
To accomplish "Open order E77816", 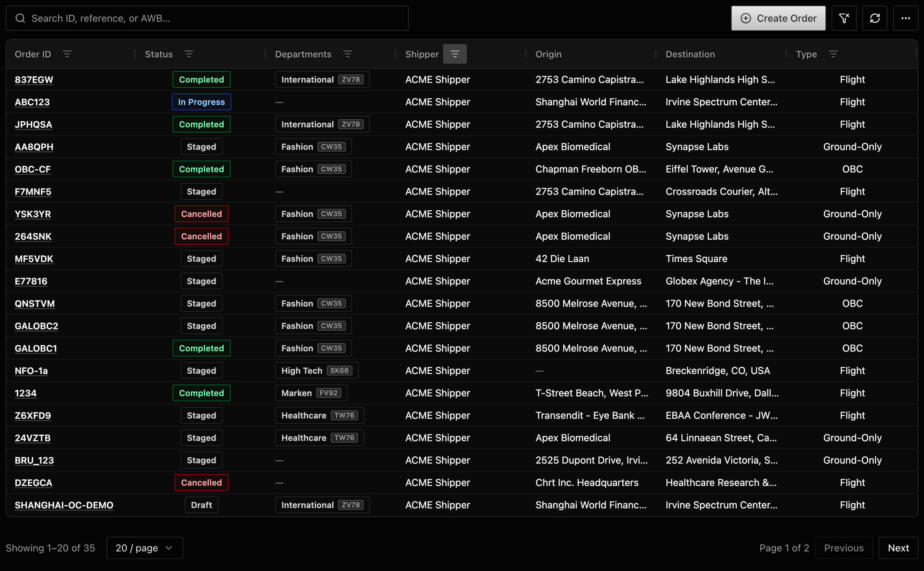I will click(x=31, y=281).
